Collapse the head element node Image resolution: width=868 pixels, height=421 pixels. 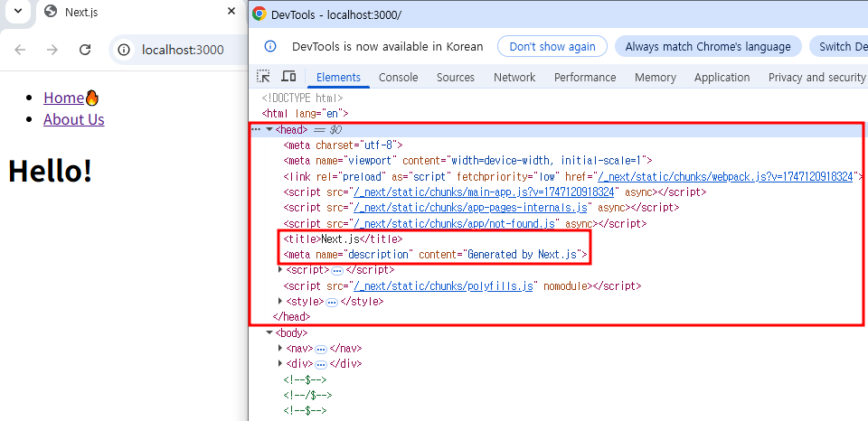[x=269, y=129]
